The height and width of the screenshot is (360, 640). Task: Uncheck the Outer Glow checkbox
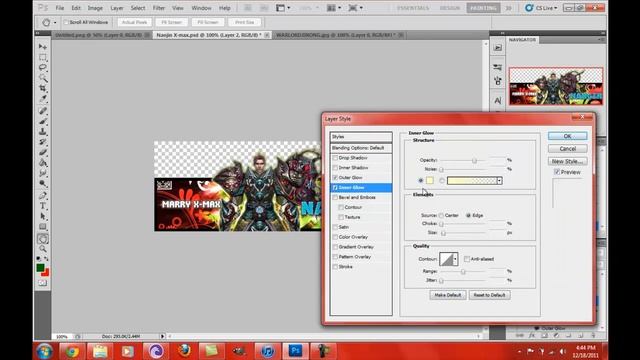[x=335, y=178]
